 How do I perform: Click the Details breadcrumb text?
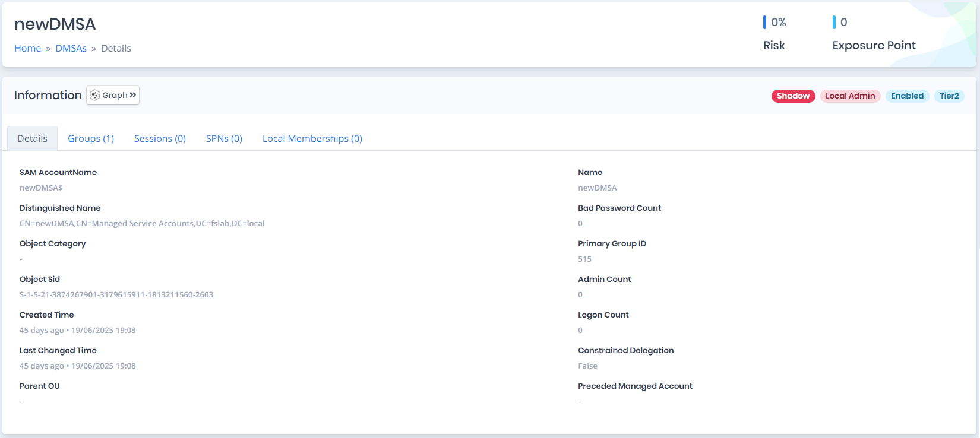(x=116, y=48)
